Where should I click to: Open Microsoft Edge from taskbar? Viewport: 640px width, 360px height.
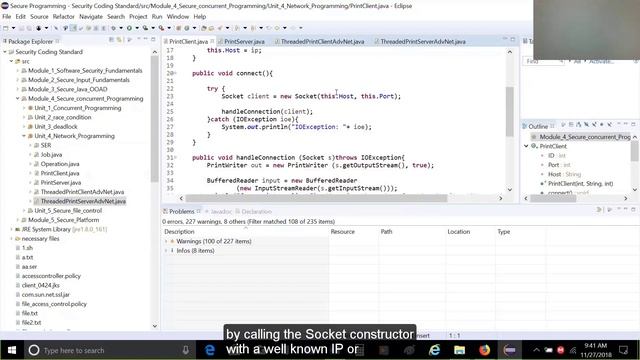pyautogui.click(x=209, y=350)
